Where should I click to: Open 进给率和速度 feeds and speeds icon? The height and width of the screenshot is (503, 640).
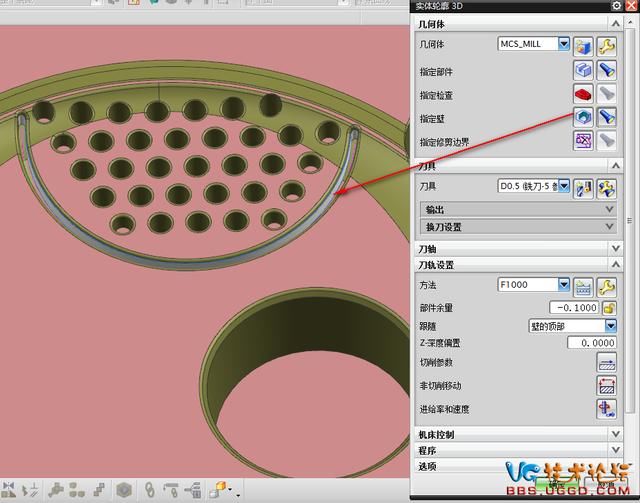[607, 409]
